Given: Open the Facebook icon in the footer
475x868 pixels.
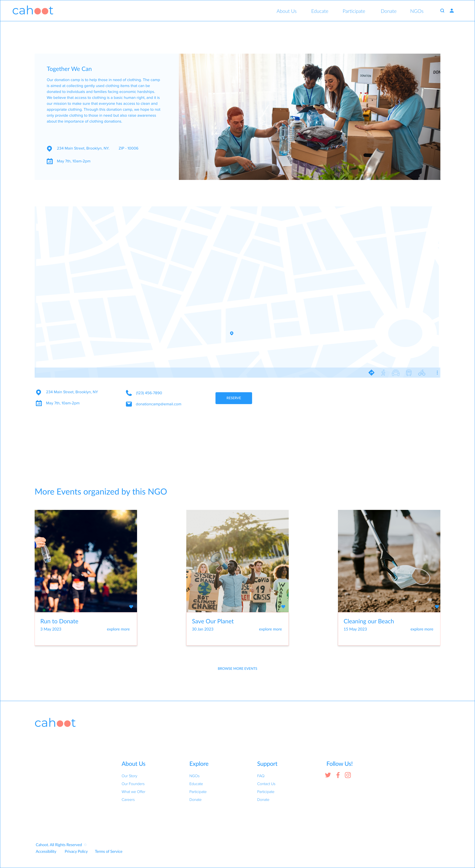Looking at the screenshot, I should [x=338, y=775].
